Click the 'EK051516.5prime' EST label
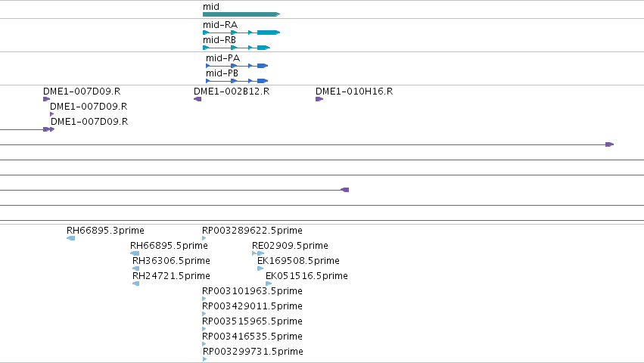The width and height of the screenshot is (644, 363). (306, 276)
